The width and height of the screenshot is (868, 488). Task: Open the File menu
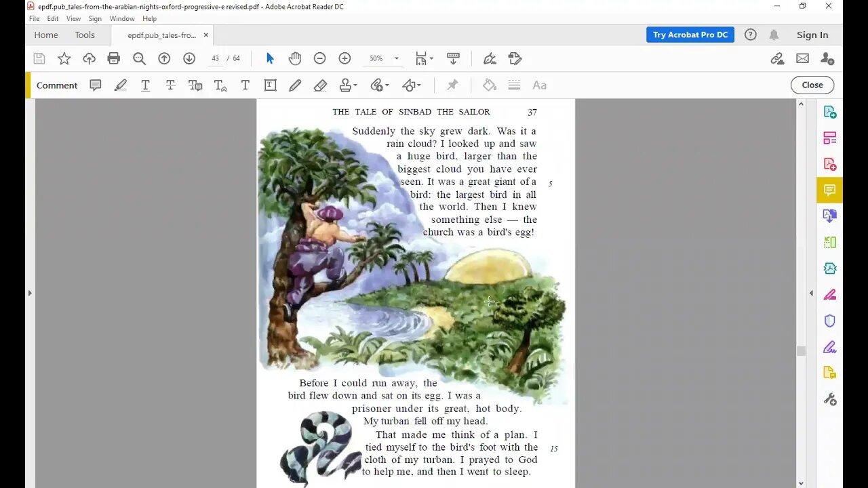click(34, 19)
